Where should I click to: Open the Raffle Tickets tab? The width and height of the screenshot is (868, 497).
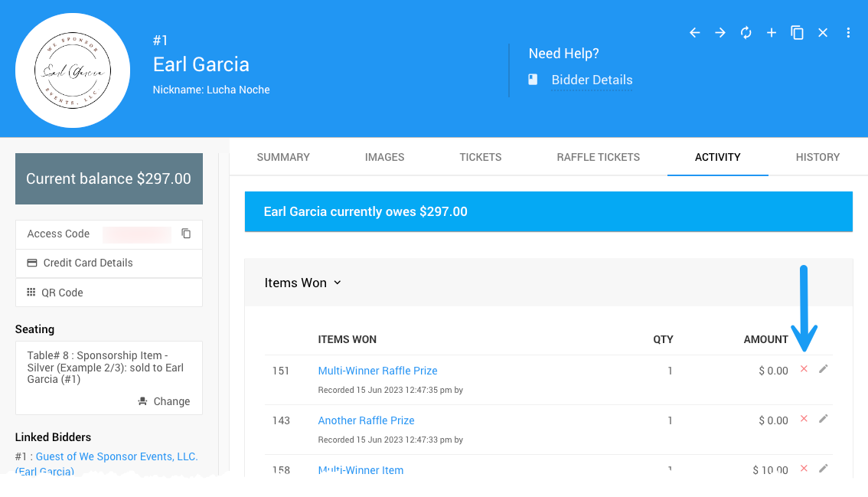598,157
